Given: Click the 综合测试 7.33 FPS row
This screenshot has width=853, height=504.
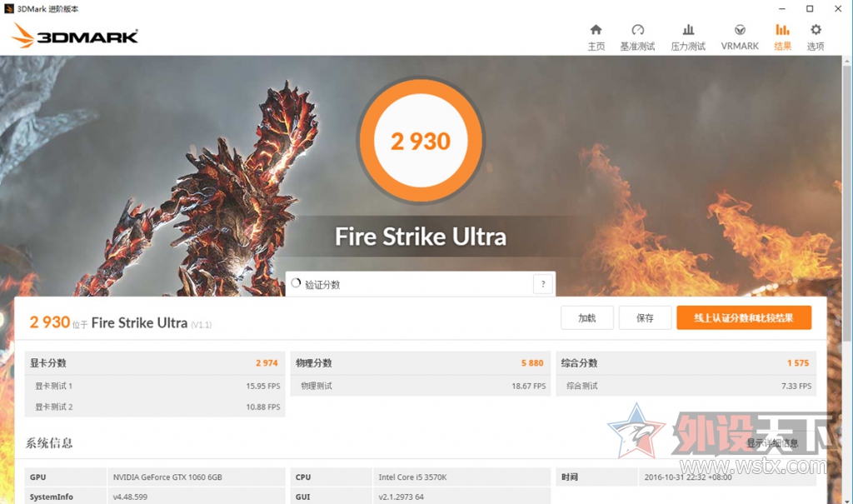Looking at the screenshot, I should tap(686, 386).
